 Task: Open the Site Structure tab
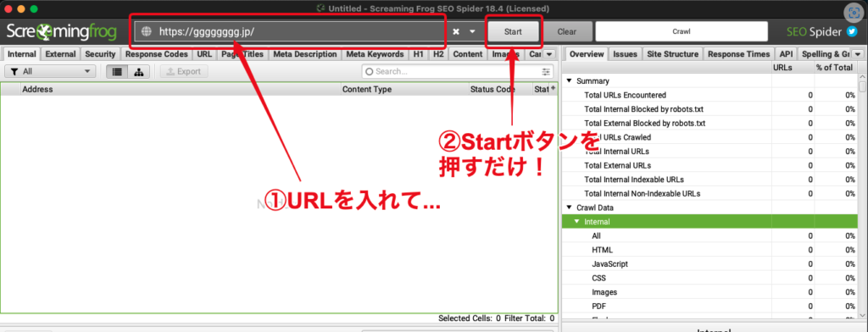672,54
